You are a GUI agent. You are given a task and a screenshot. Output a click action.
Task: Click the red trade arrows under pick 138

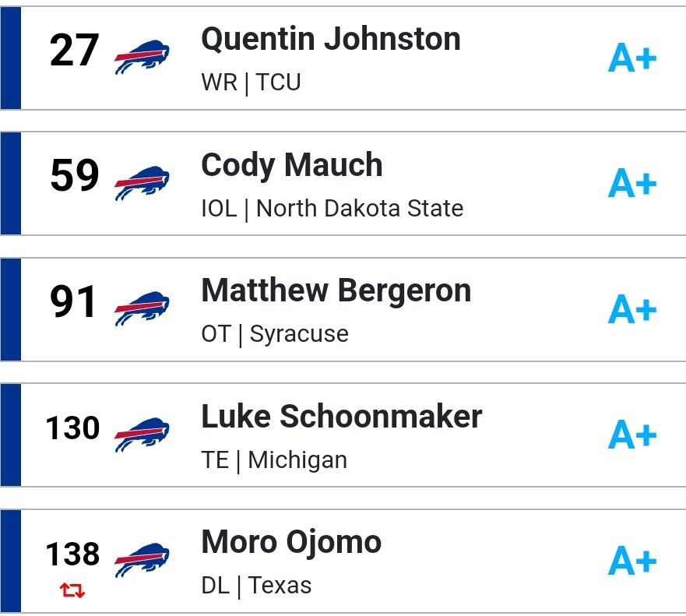[x=72, y=590]
